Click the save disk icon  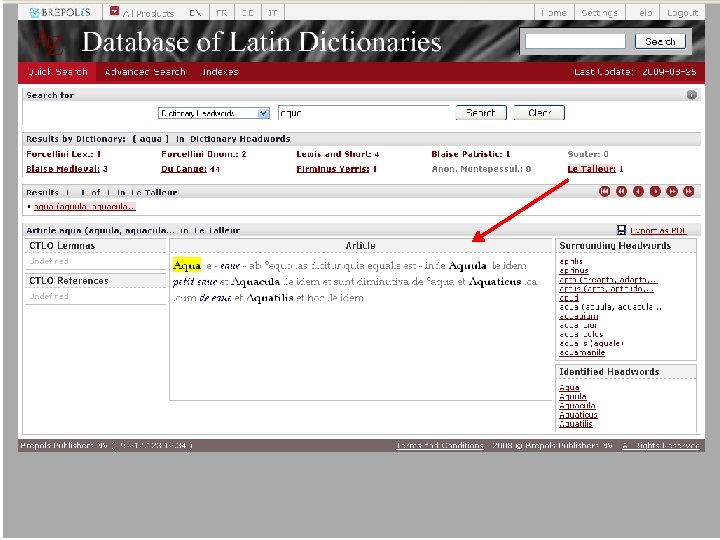click(x=621, y=230)
